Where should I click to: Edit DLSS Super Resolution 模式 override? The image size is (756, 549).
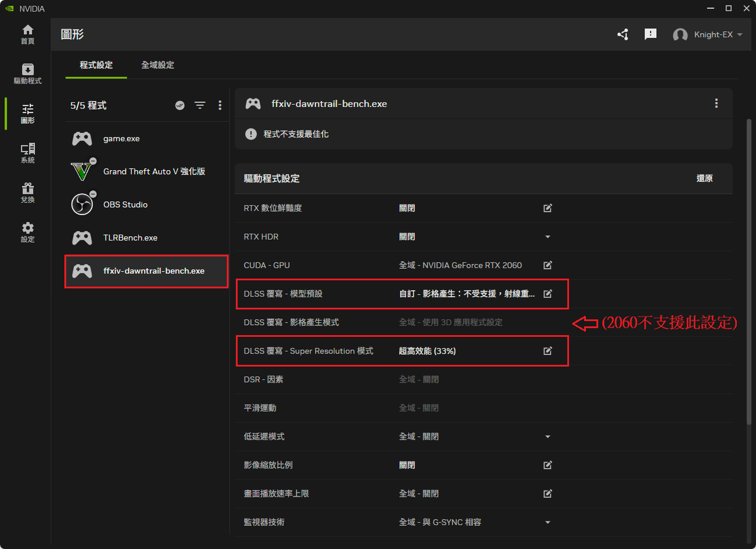click(x=548, y=351)
